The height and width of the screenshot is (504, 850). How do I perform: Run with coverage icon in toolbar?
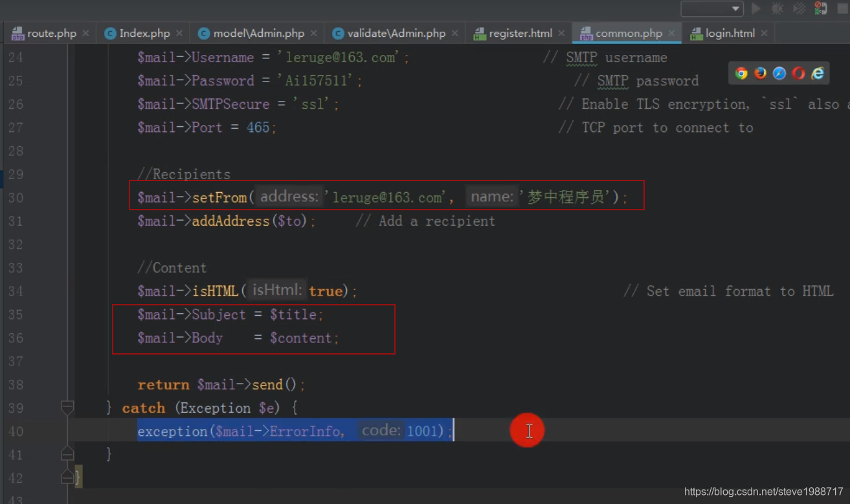point(800,8)
